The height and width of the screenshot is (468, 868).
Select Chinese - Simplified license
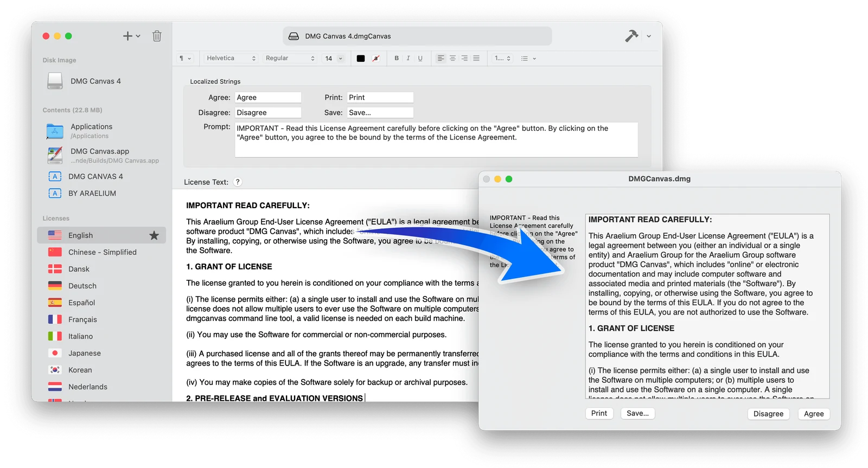click(x=101, y=252)
